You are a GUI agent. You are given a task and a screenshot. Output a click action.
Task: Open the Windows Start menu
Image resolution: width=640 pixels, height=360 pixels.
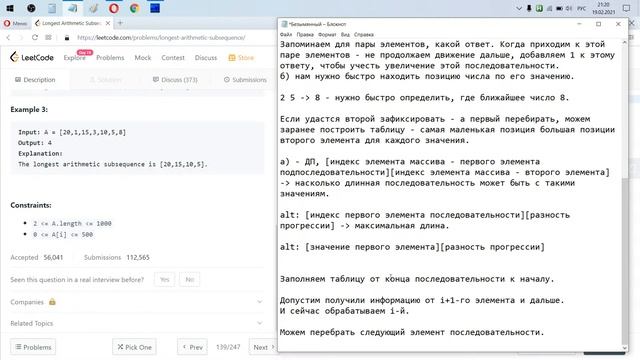click(x=10, y=8)
